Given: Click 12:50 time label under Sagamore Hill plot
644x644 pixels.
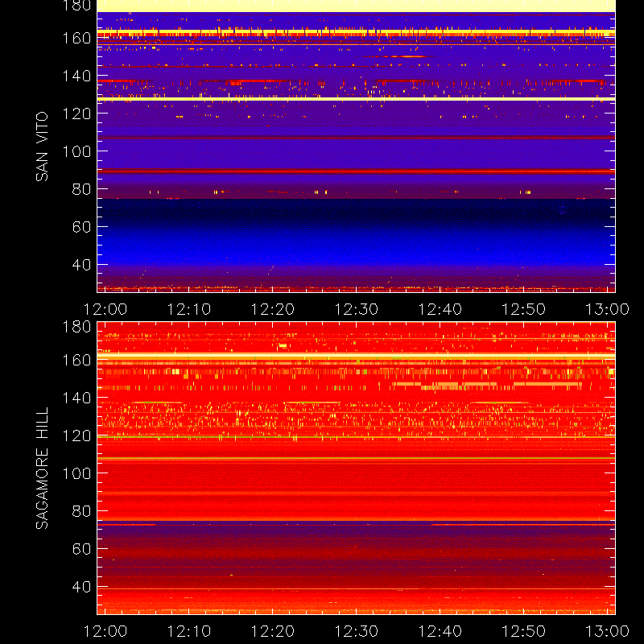Looking at the screenshot, I should [x=524, y=631].
